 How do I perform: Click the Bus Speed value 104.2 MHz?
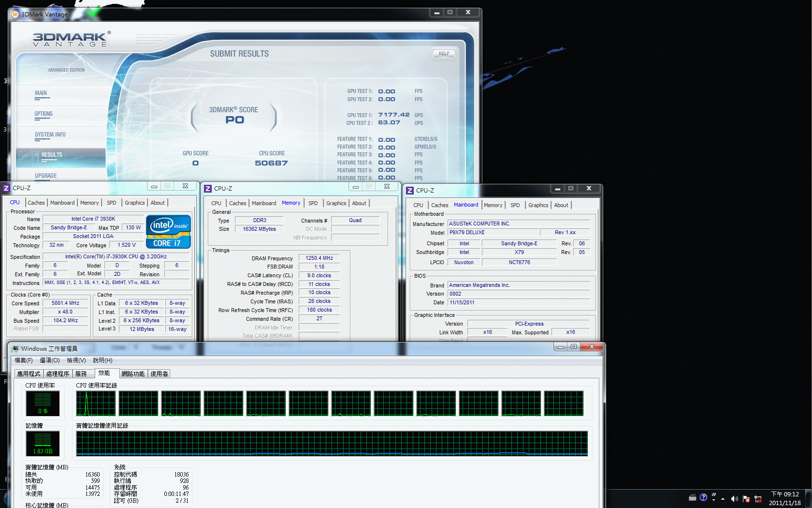click(x=66, y=321)
